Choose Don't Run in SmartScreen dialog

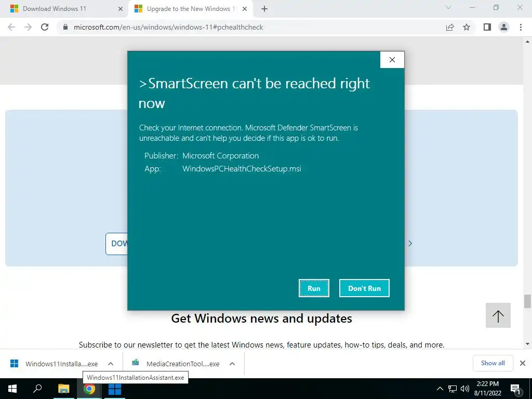pyautogui.click(x=364, y=288)
